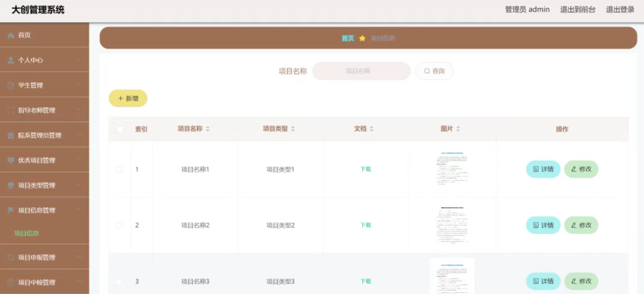Click the flag icon beside 项目信息管理

(11, 210)
